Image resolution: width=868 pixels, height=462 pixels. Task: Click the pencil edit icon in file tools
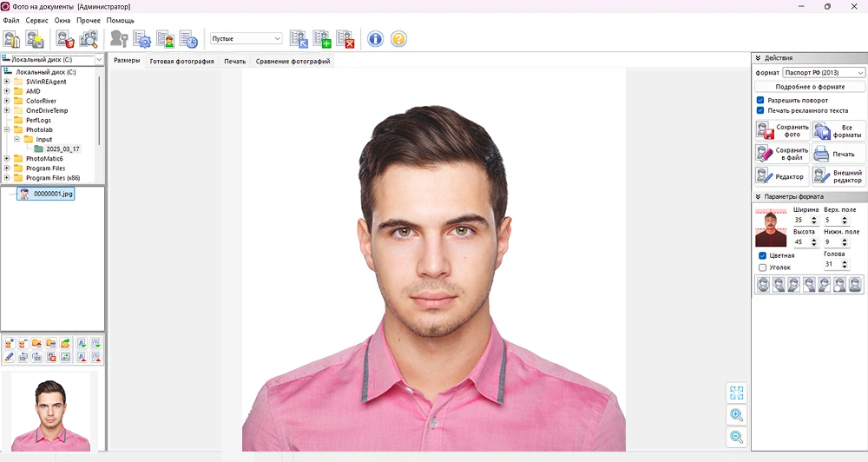click(x=9, y=357)
